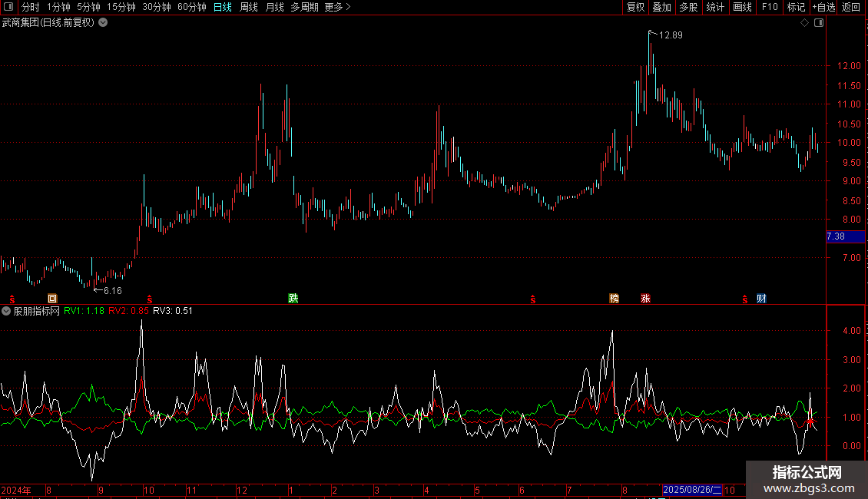Click the 股朋指标网 indicator name
This screenshot has height=499, width=868.
[x=37, y=311]
